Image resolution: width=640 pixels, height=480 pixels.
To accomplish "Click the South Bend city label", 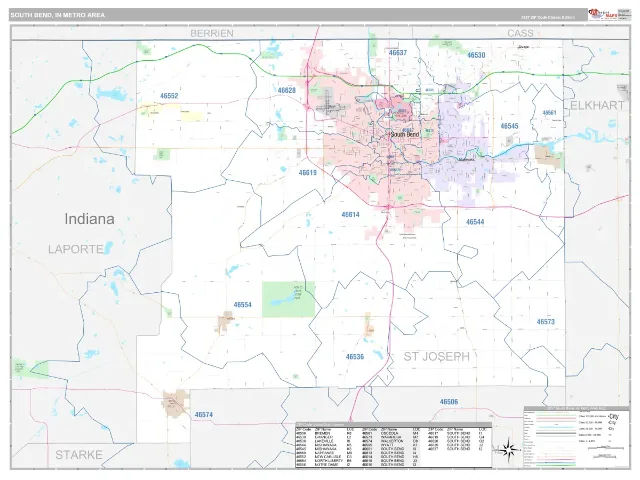I will (x=405, y=134).
